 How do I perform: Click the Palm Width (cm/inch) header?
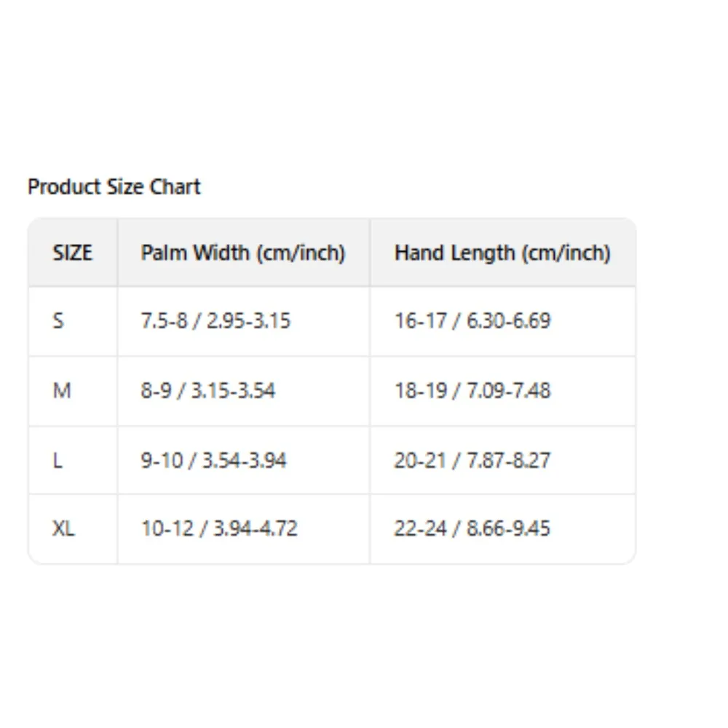coord(242,253)
